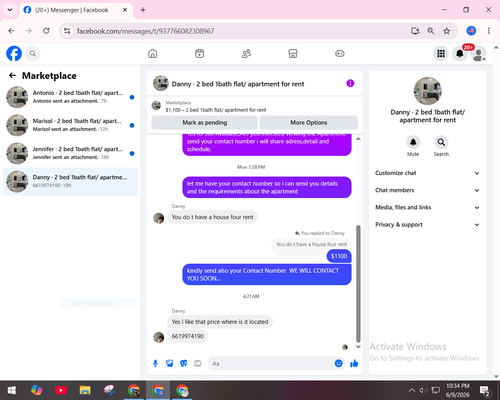Screen dimensions: 500x400
Task: Click Danny's avatar next to phone number message
Action: point(158,337)
